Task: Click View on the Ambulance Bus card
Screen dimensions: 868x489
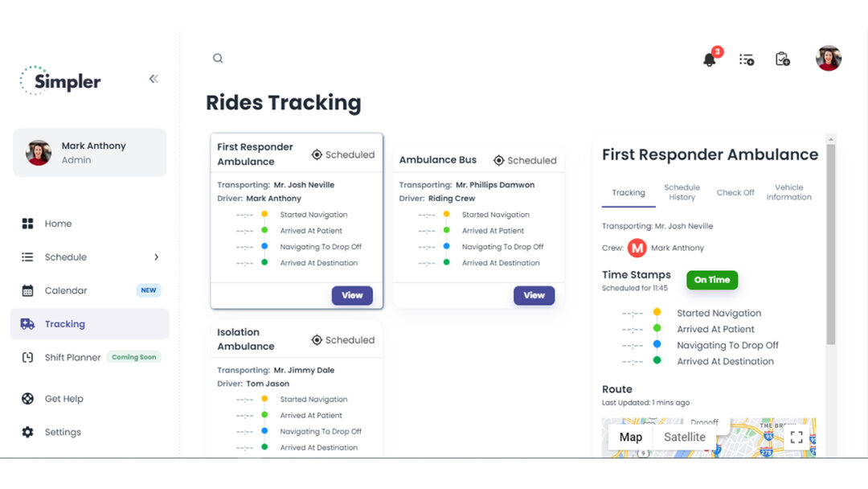Action: pyautogui.click(x=534, y=296)
